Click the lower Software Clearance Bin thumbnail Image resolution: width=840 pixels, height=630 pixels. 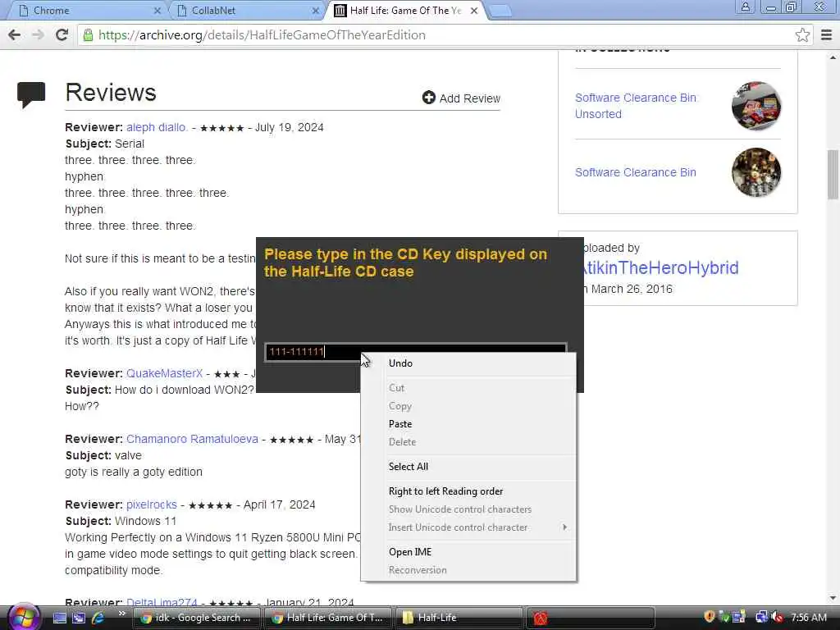pyautogui.click(x=756, y=172)
